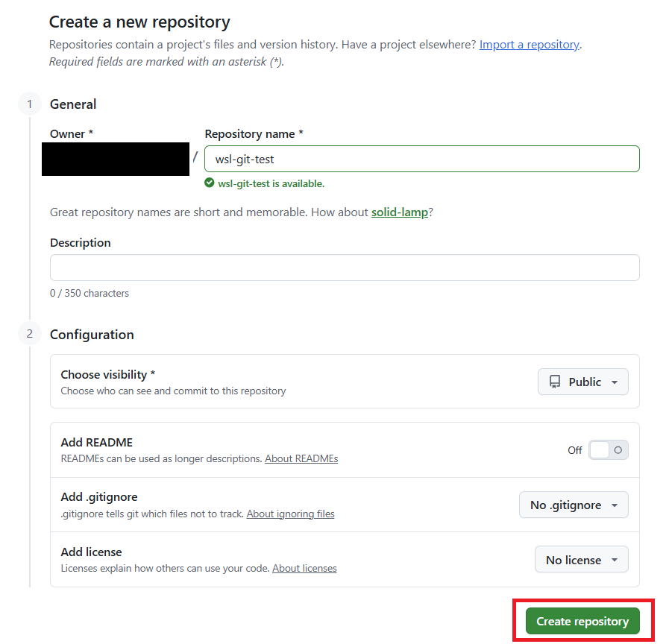
Task: Switch repository visibility using the Public control
Action: click(582, 382)
